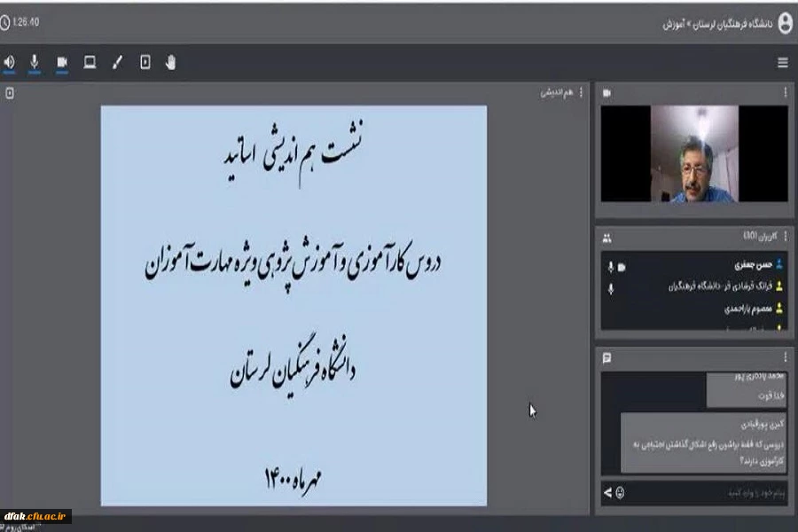Image resolution: width=798 pixels, height=532 pixels.
Task: Click the emoji smiley in chat box
Action: (x=621, y=492)
